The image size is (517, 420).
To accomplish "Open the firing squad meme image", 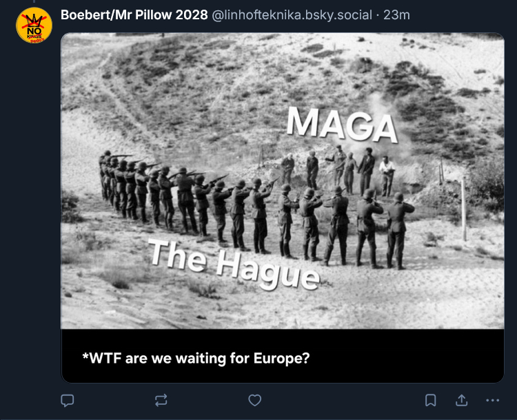I will pos(283,181).
